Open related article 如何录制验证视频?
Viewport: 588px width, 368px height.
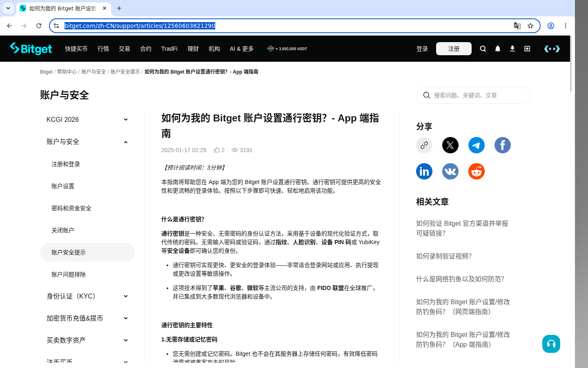pyautogui.click(x=444, y=256)
